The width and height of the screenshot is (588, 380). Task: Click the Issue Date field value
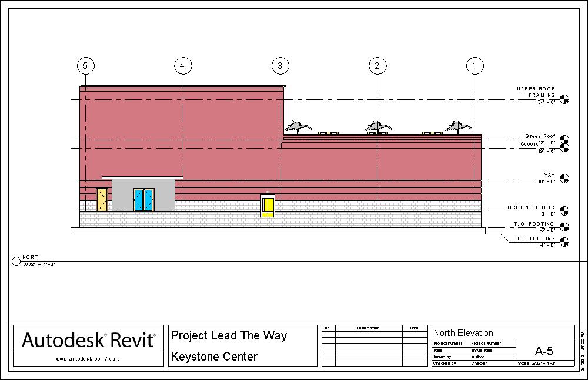point(481,351)
